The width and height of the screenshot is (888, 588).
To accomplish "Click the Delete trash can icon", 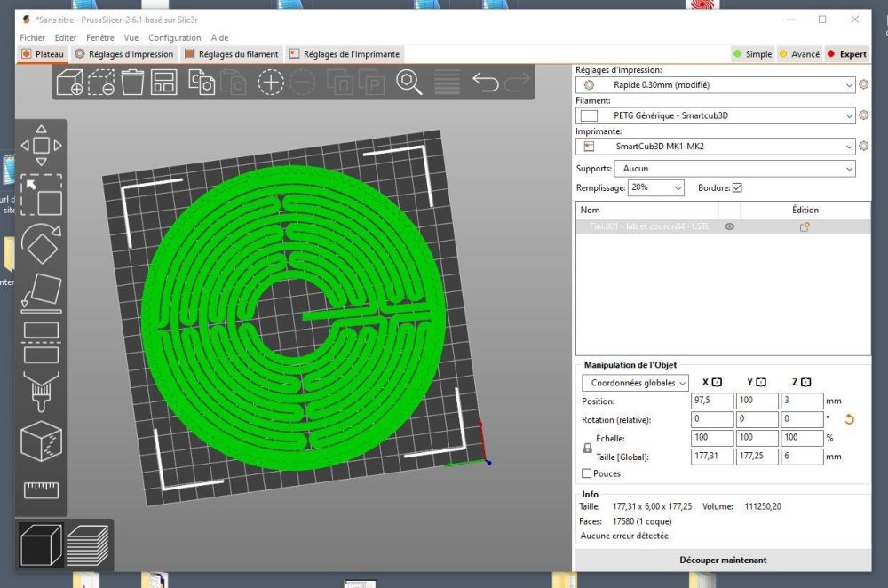I will coord(132,83).
